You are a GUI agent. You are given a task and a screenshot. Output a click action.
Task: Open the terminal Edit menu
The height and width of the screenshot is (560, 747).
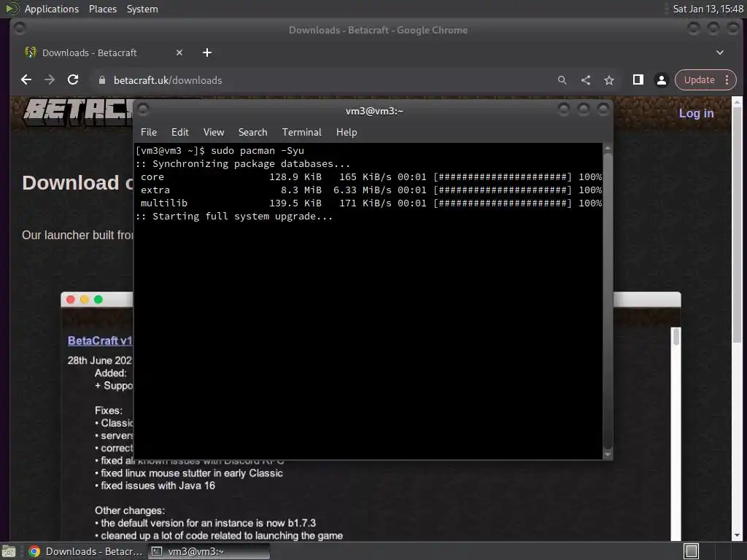[180, 133]
